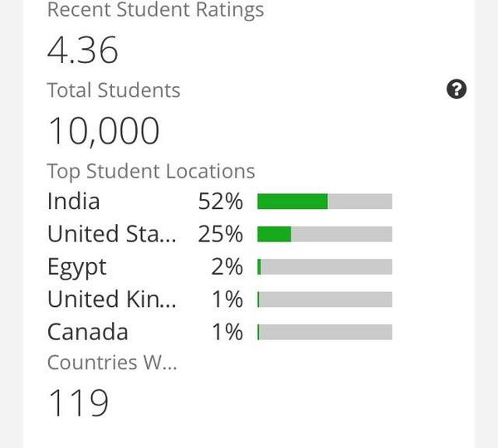
Task: Click the 25% percentage text
Action: point(221,234)
